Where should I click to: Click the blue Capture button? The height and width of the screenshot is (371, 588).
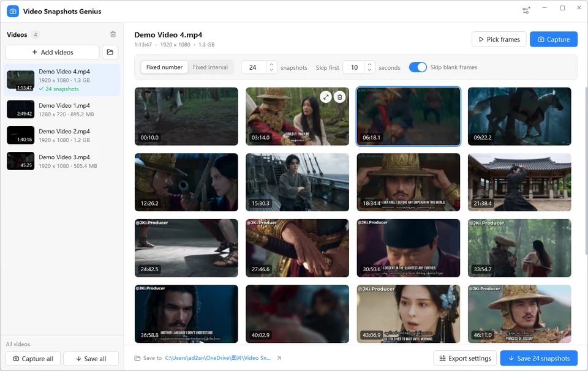tap(554, 39)
